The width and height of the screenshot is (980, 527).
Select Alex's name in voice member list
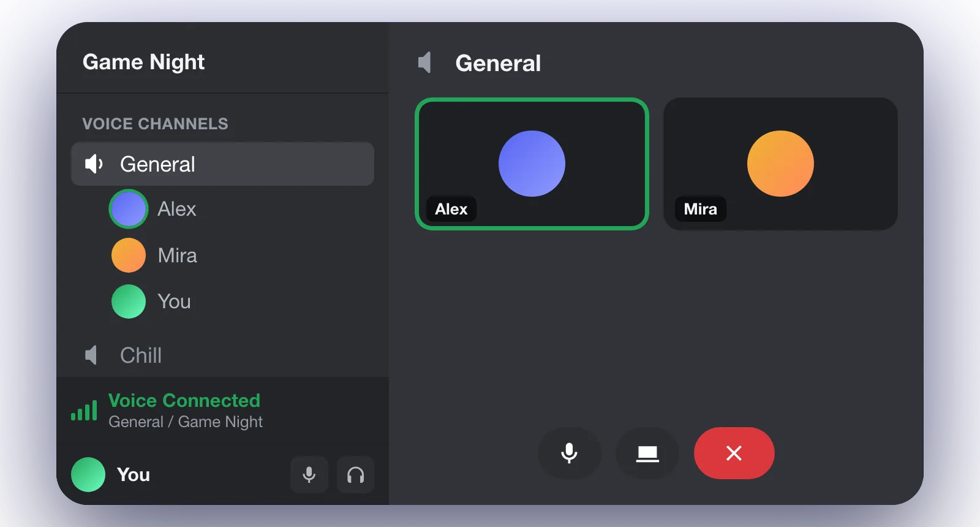click(177, 209)
